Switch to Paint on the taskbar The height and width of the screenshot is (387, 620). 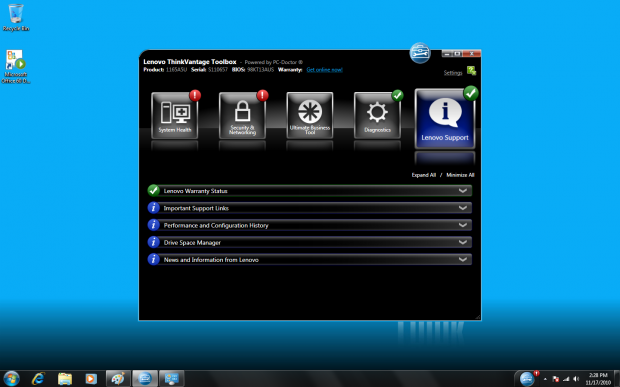(118, 379)
